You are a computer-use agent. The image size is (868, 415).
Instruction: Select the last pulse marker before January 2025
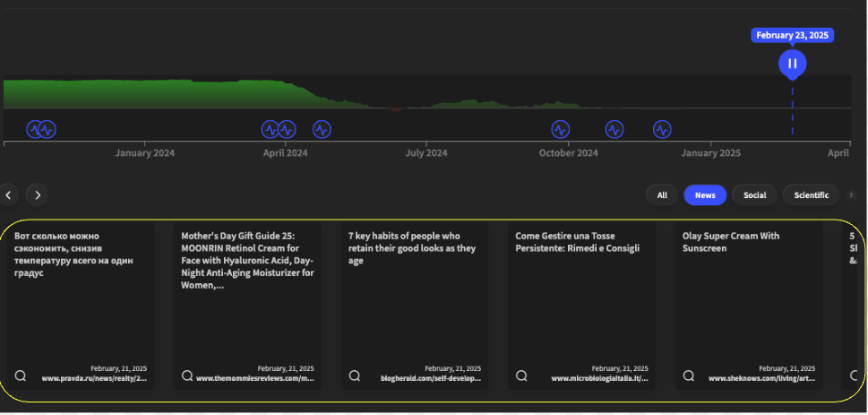[662, 130]
